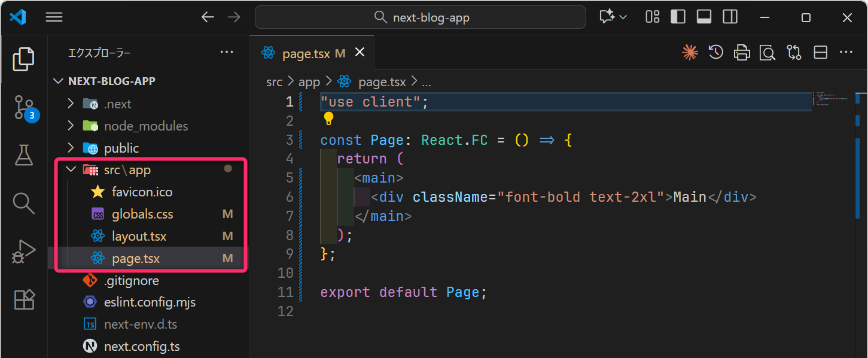The height and width of the screenshot is (358, 868).
Task: Open the Testing flask view
Action: click(x=24, y=155)
